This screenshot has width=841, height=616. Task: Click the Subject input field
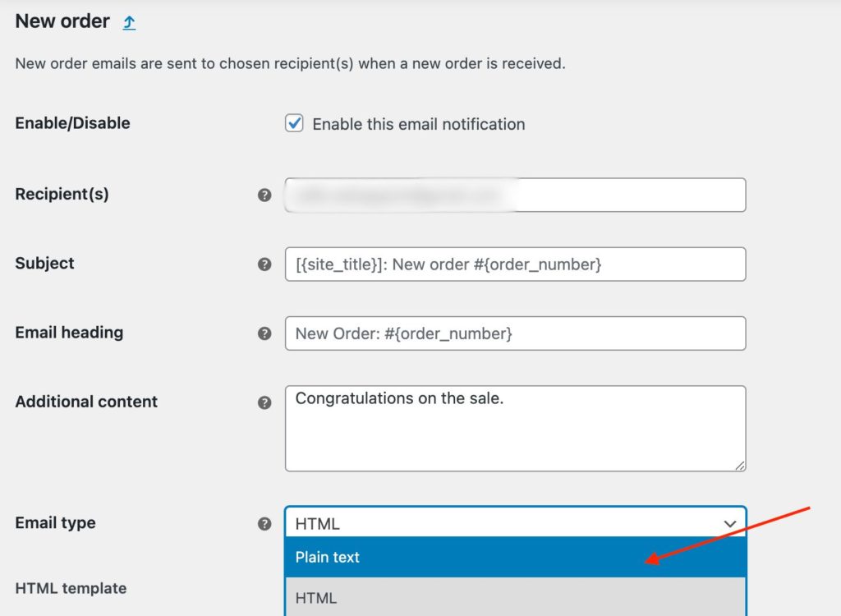(515, 264)
